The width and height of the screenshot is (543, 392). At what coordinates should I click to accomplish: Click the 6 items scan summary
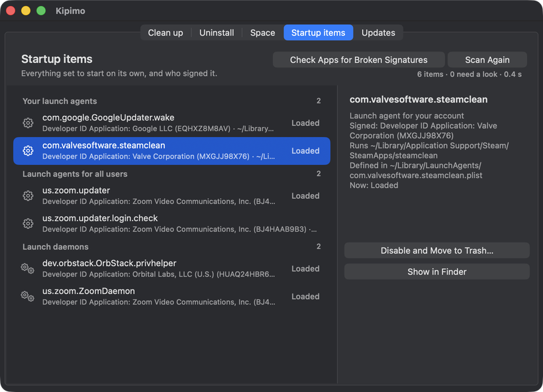tap(469, 74)
